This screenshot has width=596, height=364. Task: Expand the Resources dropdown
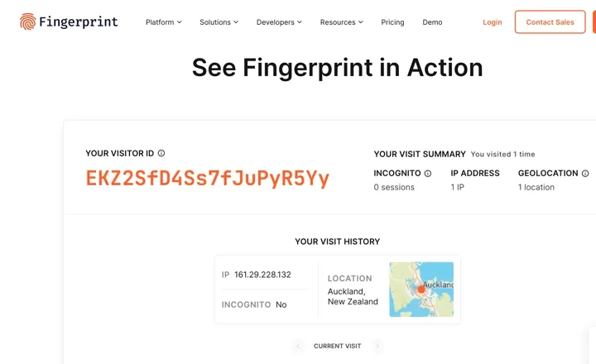point(341,22)
